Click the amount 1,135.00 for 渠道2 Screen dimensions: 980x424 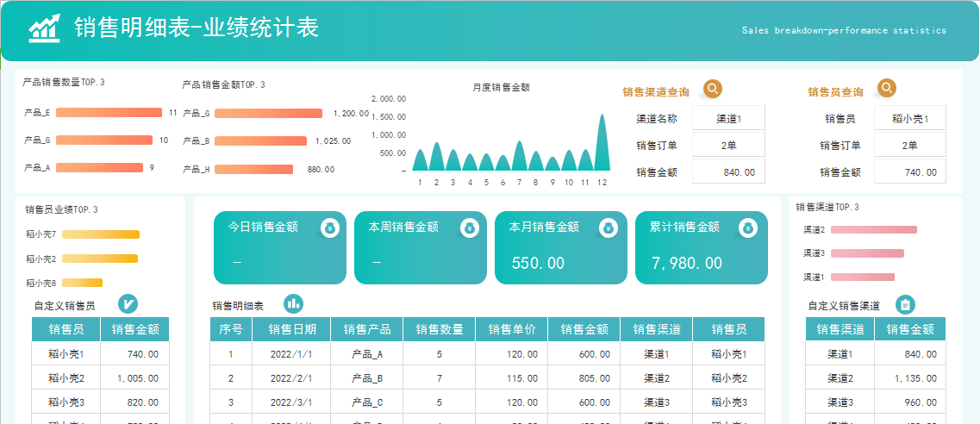coord(910,377)
